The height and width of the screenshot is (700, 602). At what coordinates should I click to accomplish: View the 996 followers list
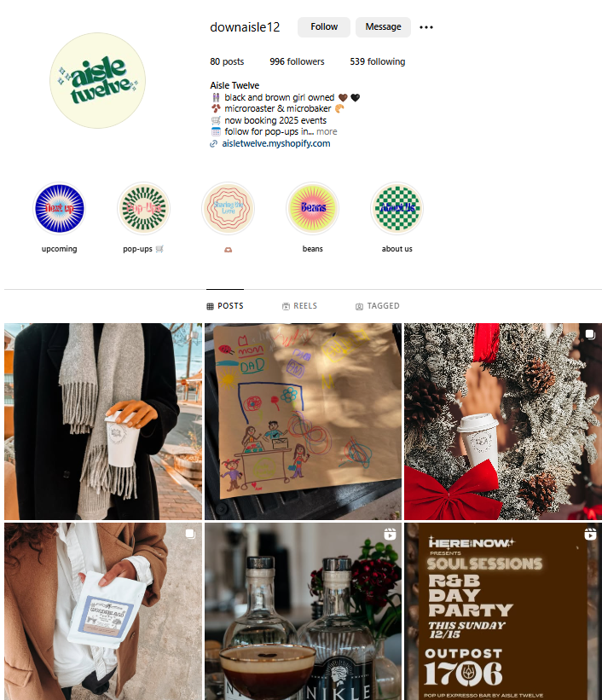[297, 61]
